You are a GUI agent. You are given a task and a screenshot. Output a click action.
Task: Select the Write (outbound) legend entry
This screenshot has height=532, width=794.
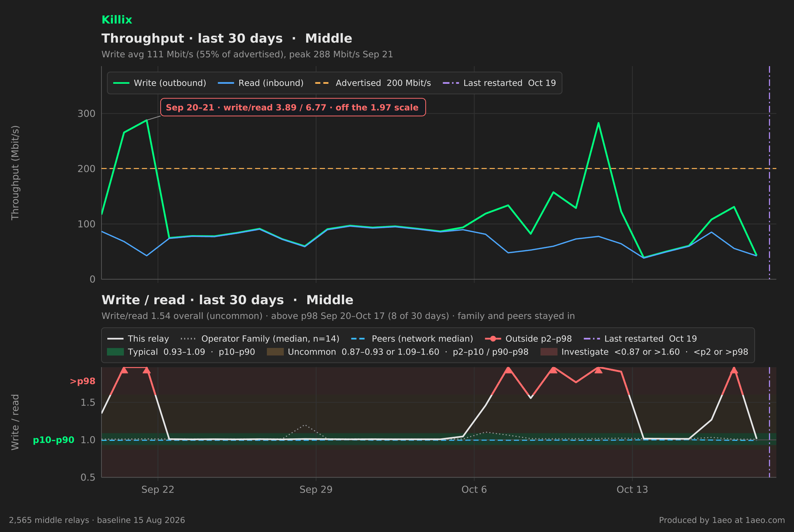tap(160, 83)
